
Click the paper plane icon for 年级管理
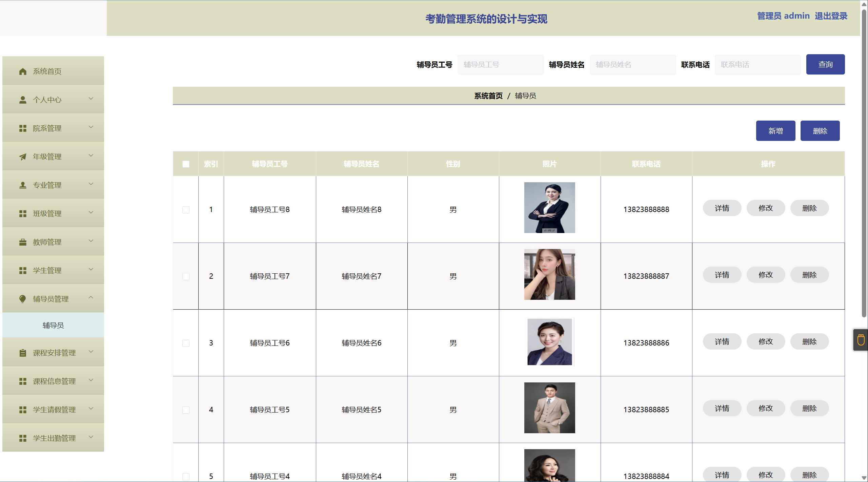pyautogui.click(x=23, y=157)
